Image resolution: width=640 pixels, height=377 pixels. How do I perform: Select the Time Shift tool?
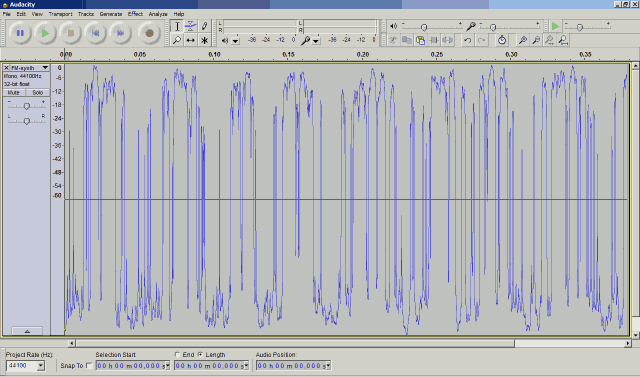pyautogui.click(x=191, y=40)
